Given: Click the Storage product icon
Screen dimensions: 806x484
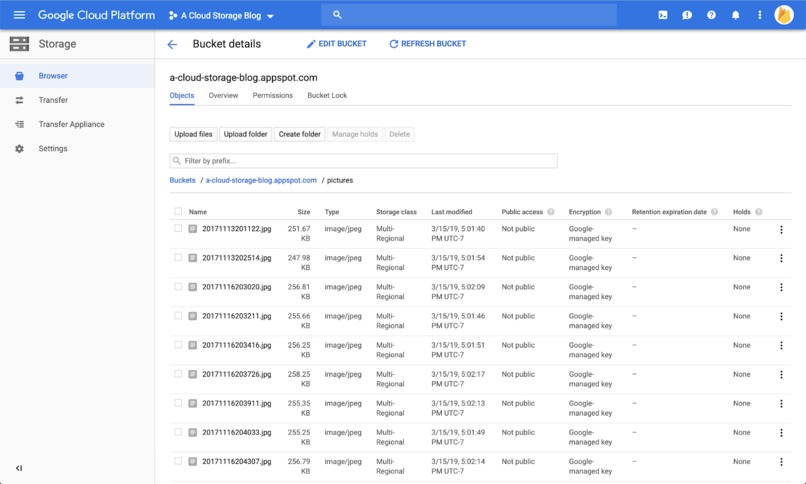Looking at the screenshot, I should (x=19, y=44).
